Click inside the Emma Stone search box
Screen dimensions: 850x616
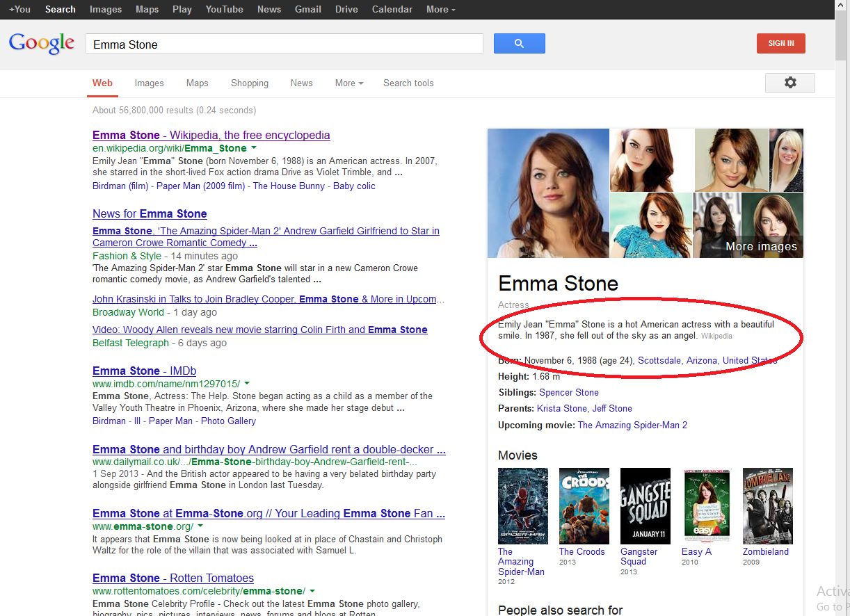[x=284, y=44]
